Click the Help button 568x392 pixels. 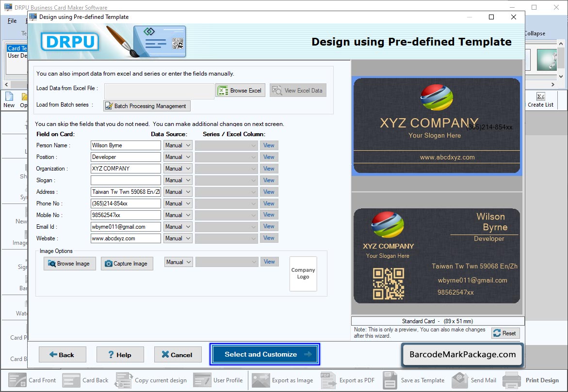tap(120, 355)
